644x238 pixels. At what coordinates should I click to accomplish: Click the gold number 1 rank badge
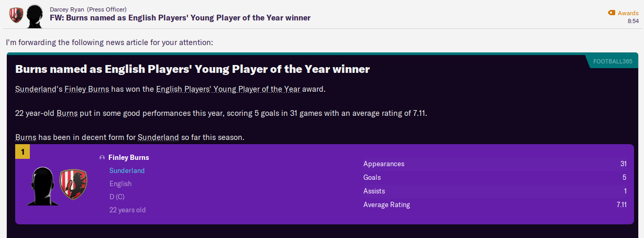click(x=23, y=152)
